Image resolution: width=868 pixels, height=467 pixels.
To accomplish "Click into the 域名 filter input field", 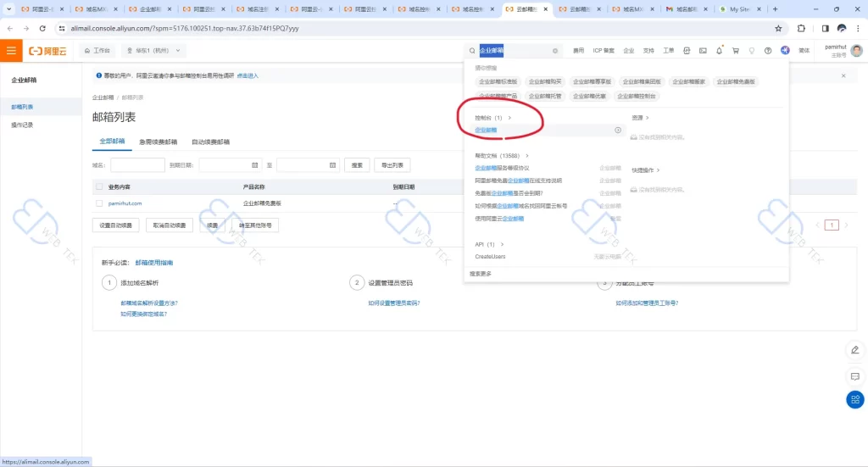I will click(x=137, y=165).
